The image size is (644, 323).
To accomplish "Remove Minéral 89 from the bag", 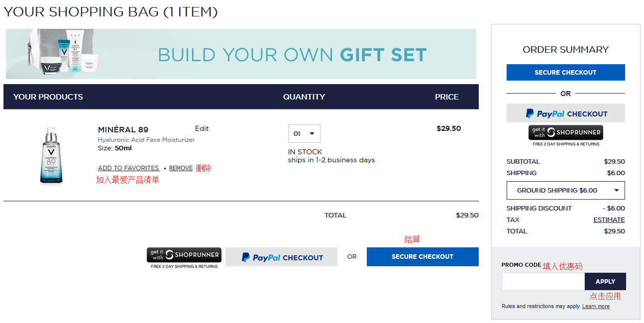I will (181, 168).
